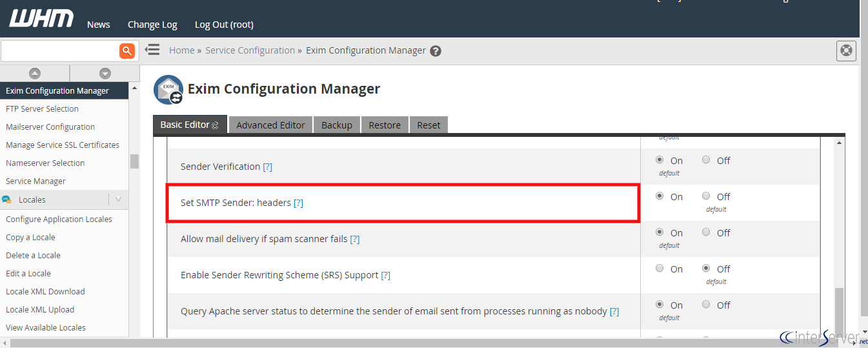Collapse the Locales section chevron
This screenshot has height=348, width=868.
(x=118, y=200)
